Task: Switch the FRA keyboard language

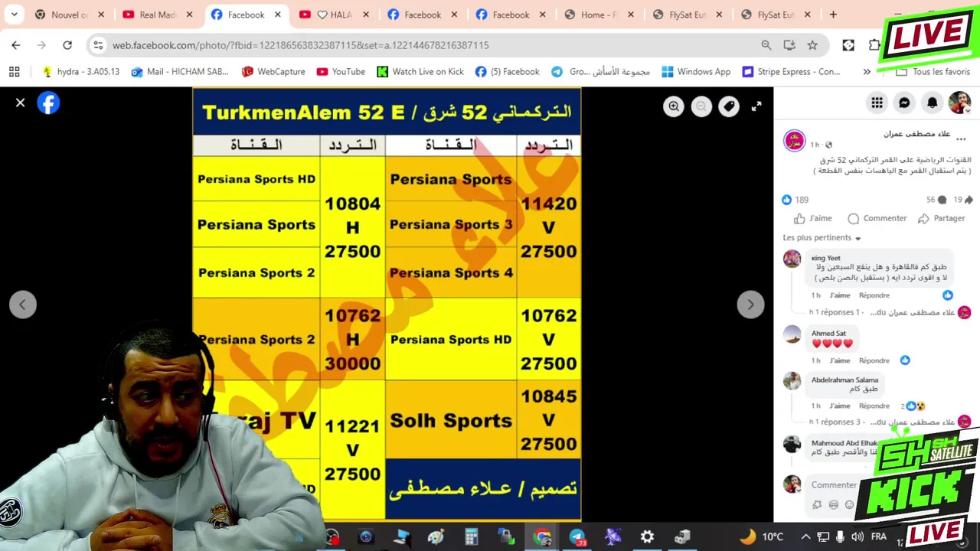Action: pos(878,536)
